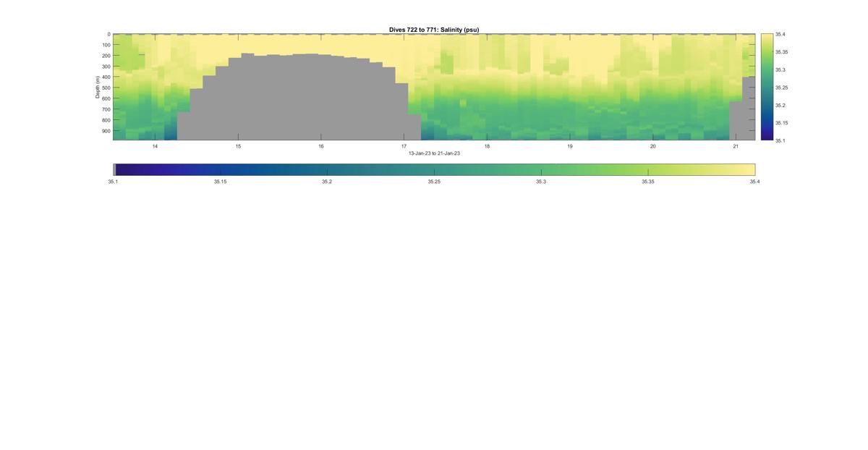868x450 pixels.
Task: Select the 'Depth (m)' y-axis label
Action: point(97,87)
